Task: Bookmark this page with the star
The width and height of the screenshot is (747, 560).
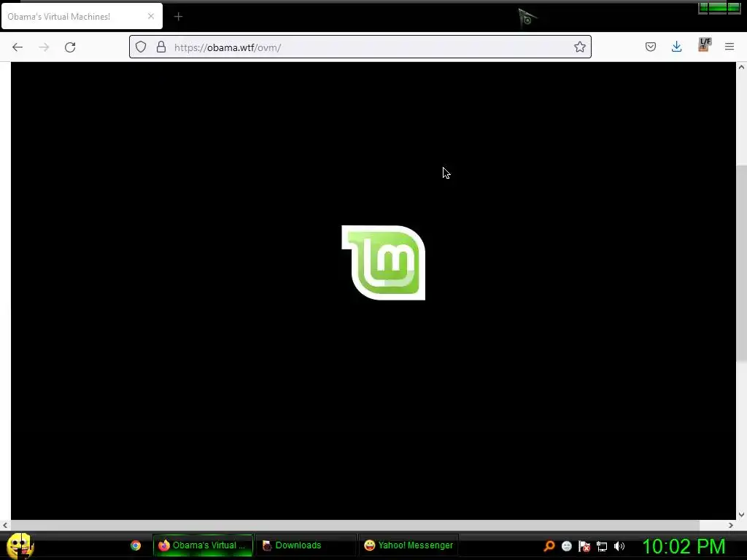Action: pos(579,47)
